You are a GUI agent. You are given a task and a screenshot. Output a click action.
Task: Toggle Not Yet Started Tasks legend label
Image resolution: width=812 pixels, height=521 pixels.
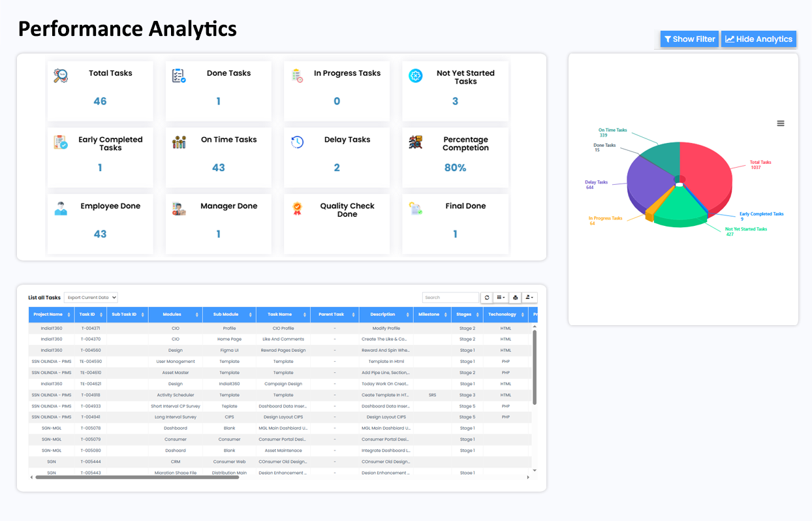pos(746,229)
